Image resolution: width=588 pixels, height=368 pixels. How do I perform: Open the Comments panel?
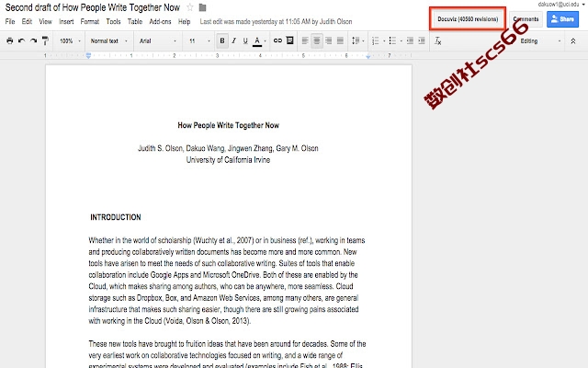point(526,19)
